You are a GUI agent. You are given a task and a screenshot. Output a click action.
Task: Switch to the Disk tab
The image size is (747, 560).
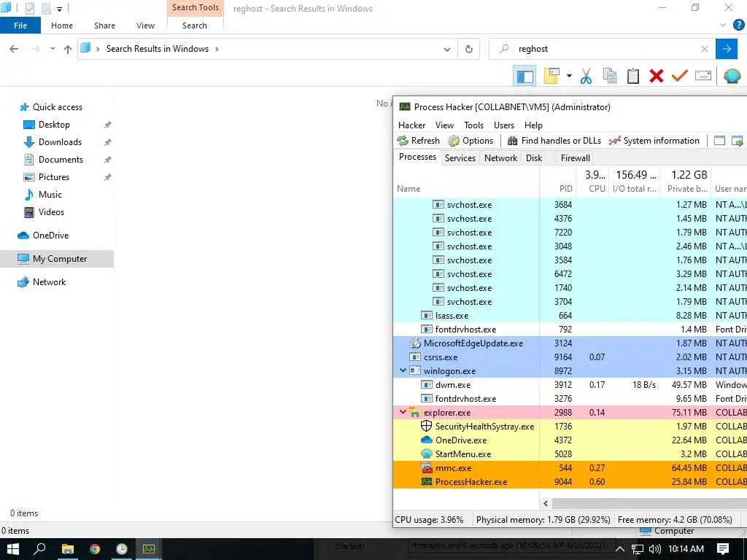click(533, 157)
